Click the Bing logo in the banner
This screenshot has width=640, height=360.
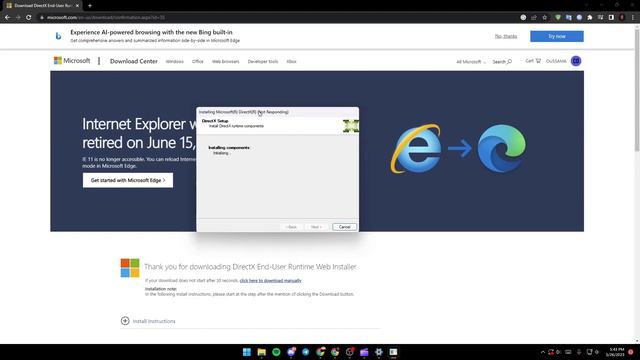58,36
